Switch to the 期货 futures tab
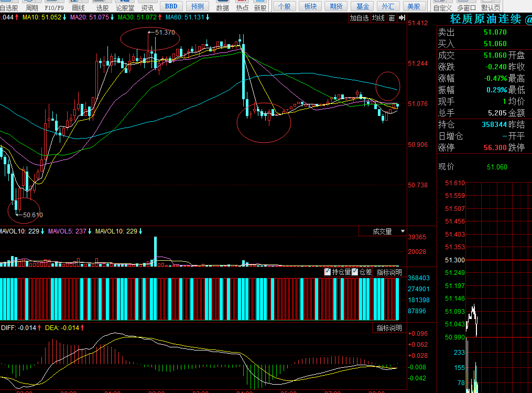This screenshot has height=393, width=532. point(336,6)
